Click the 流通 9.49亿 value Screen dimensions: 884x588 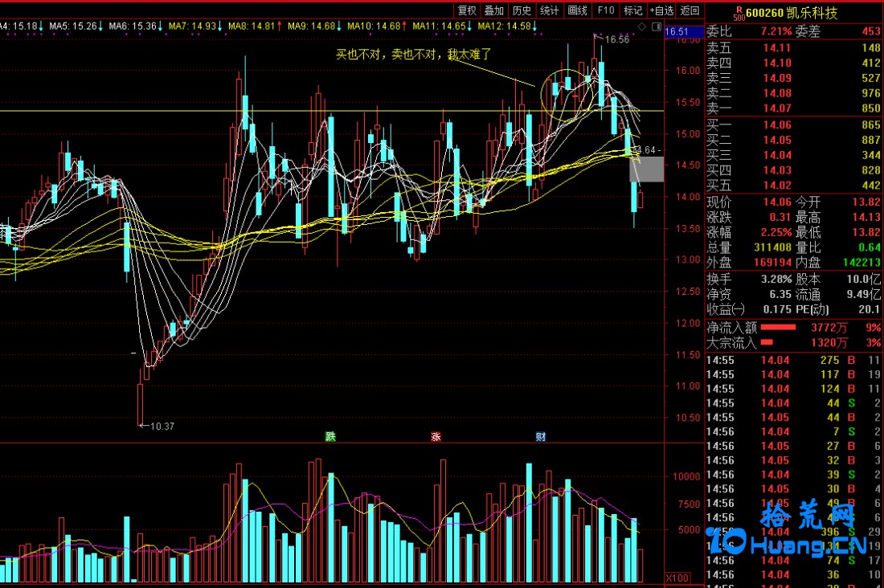point(864,294)
